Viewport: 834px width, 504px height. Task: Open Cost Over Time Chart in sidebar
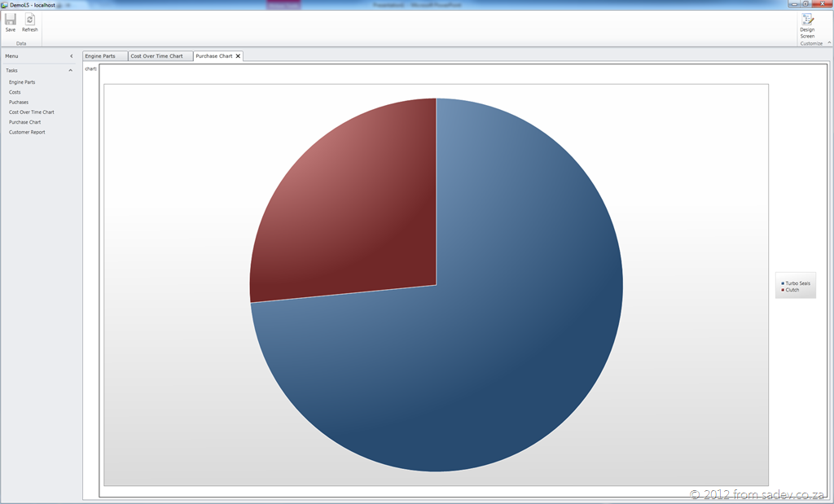click(32, 112)
